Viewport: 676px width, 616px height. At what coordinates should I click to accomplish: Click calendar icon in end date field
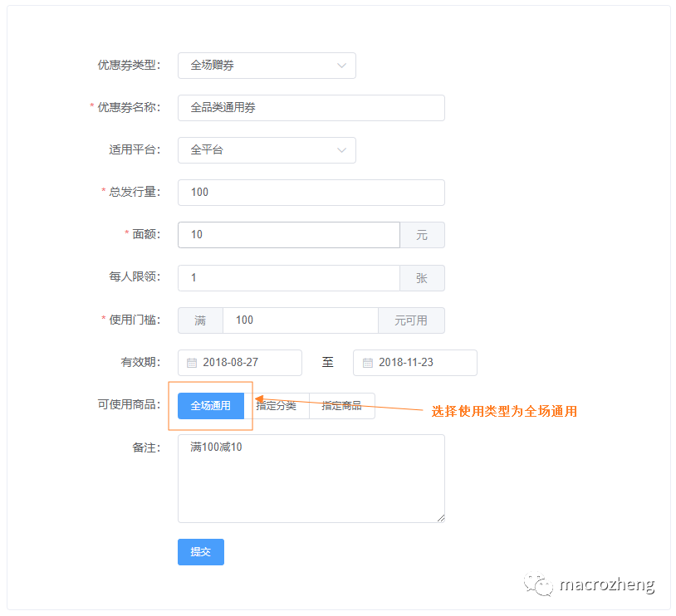coord(367,363)
